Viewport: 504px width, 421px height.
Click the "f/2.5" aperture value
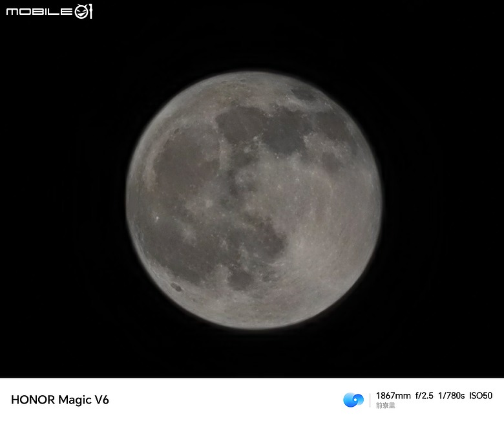click(x=425, y=396)
